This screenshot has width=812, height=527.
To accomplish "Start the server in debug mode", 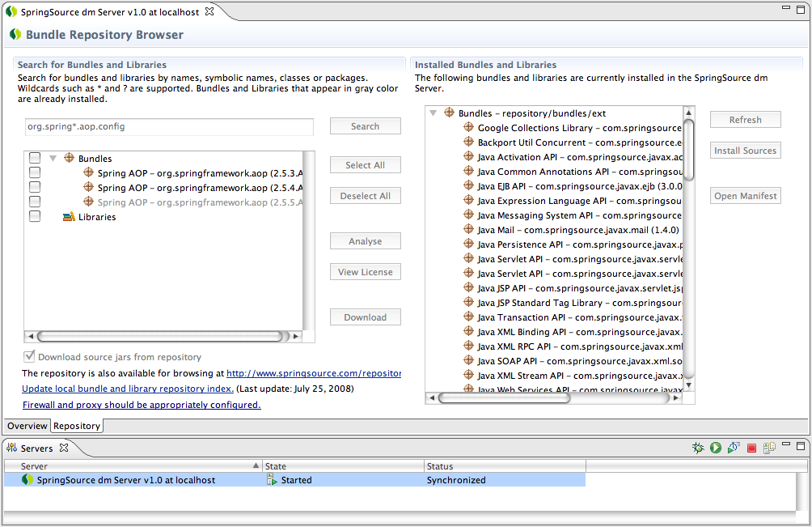I will (698, 448).
